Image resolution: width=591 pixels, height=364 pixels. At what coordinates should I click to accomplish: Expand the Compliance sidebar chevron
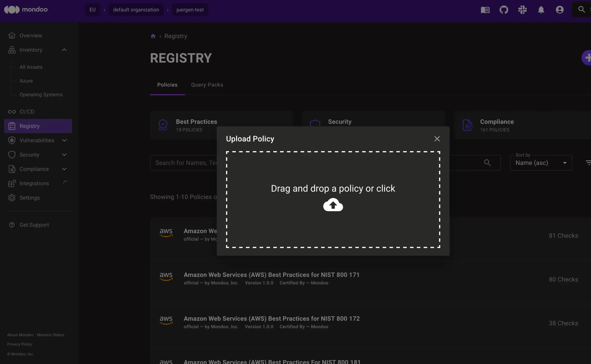pyautogui.click(x=64, y=169)
